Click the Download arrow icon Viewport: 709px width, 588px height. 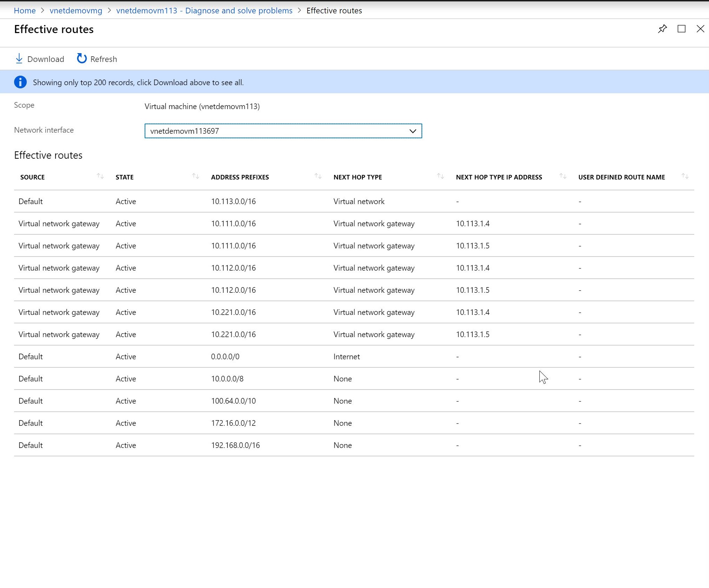coord(19,59)
